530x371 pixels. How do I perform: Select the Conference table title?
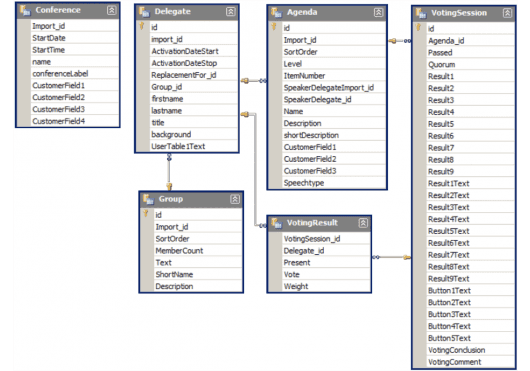pos(58,10)
